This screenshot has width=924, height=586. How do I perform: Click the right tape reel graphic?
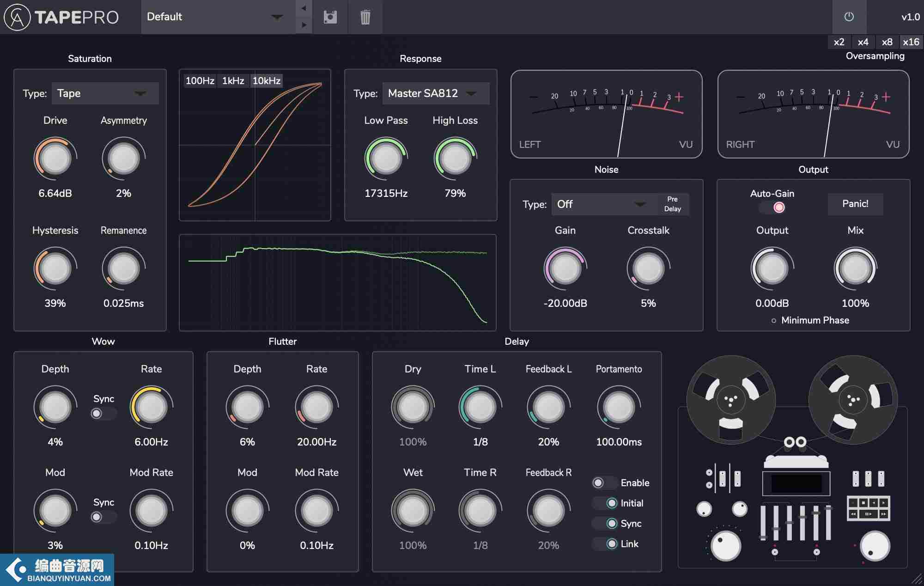pyautogui.click(x=853, y=400)
